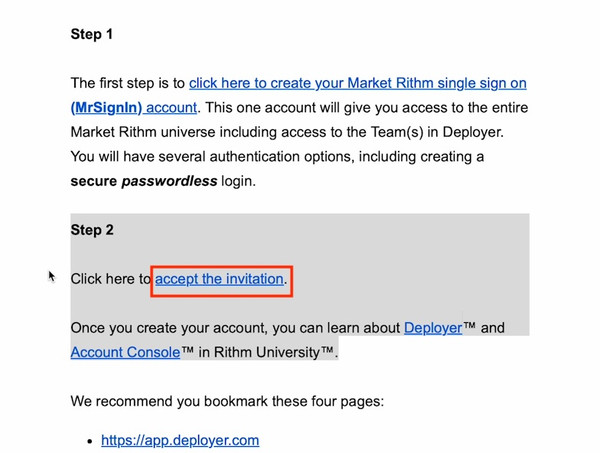Click 'You will have several authentication options' line
The width and height of the screenshot is (600, 453).
(x=277, y=156)
